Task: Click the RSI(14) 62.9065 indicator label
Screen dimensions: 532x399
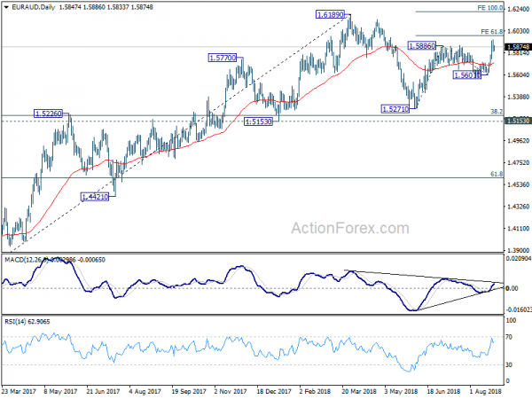Action: 27,322
